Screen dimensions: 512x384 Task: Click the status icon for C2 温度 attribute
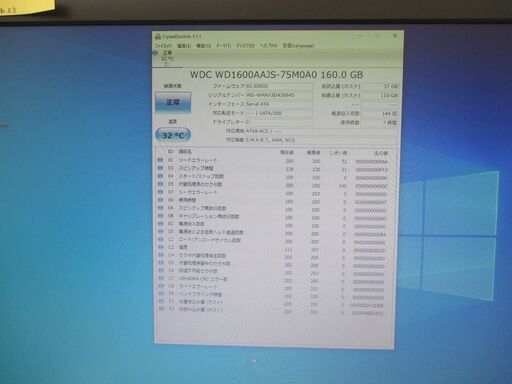click(x=161, y=247)
